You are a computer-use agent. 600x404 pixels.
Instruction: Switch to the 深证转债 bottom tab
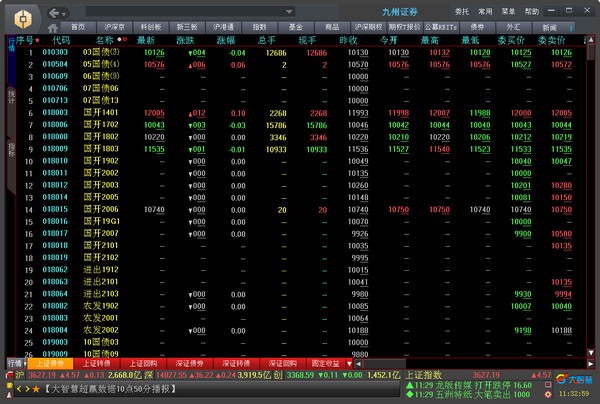(x=236, y=363)
